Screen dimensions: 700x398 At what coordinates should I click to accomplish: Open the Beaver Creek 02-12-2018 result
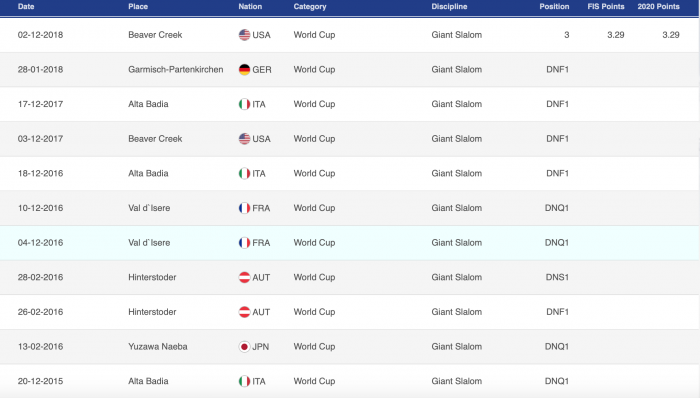[349, 35]
